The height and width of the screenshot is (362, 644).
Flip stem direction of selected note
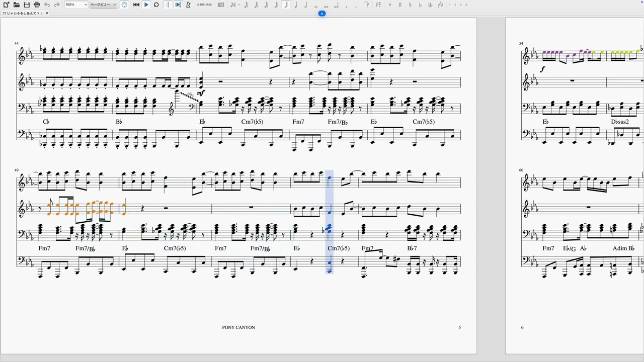tap(441, 5)
